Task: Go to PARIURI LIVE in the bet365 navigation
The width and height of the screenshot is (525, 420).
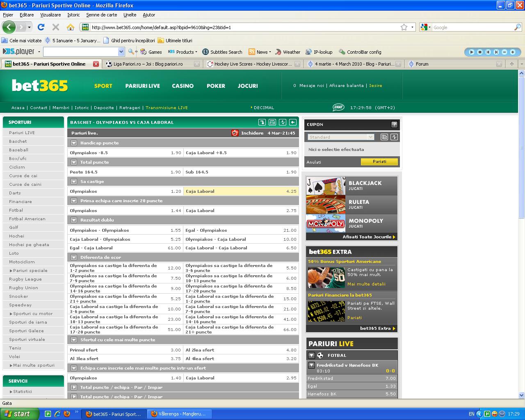Action: pyautogui.click(x=143, y=86)
